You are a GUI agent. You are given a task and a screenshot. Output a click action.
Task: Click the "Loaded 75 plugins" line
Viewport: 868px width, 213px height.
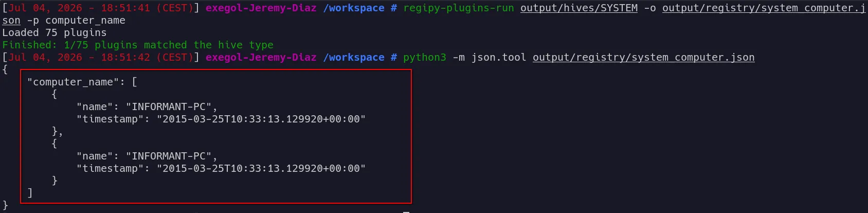point(55,33)
